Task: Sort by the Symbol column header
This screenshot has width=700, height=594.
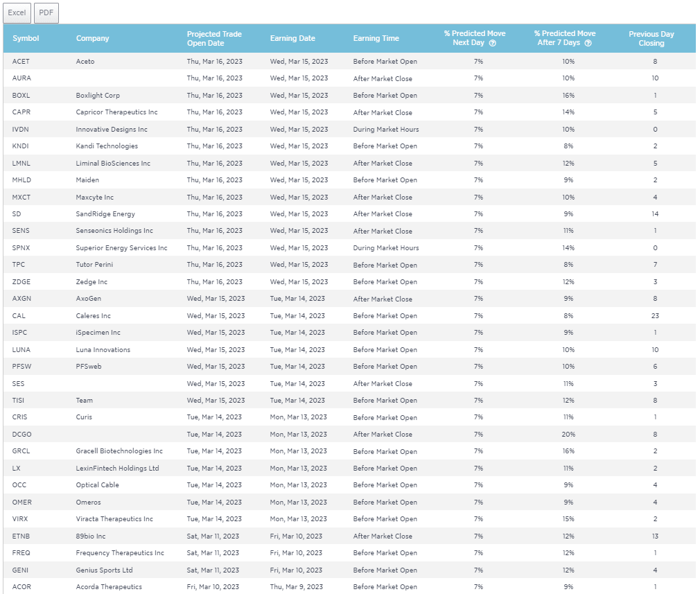Action: tap(26, 38)
